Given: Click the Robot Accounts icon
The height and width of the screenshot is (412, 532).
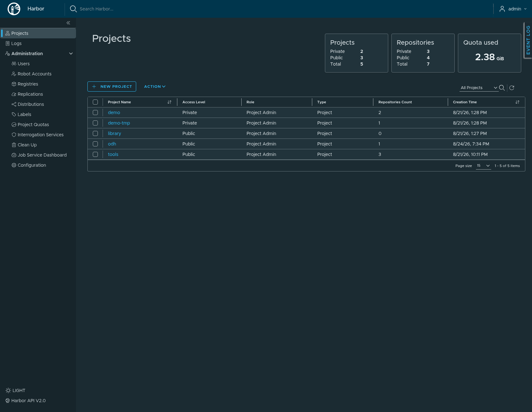Looking at the screenshot, I should click(14, 74).
